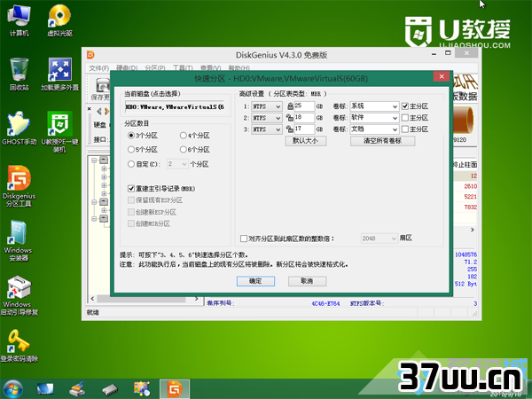This screenshot has height=399, width=532.
Task: Click forward arrow in DiskGenius disk panel
Action: [107, 112]
